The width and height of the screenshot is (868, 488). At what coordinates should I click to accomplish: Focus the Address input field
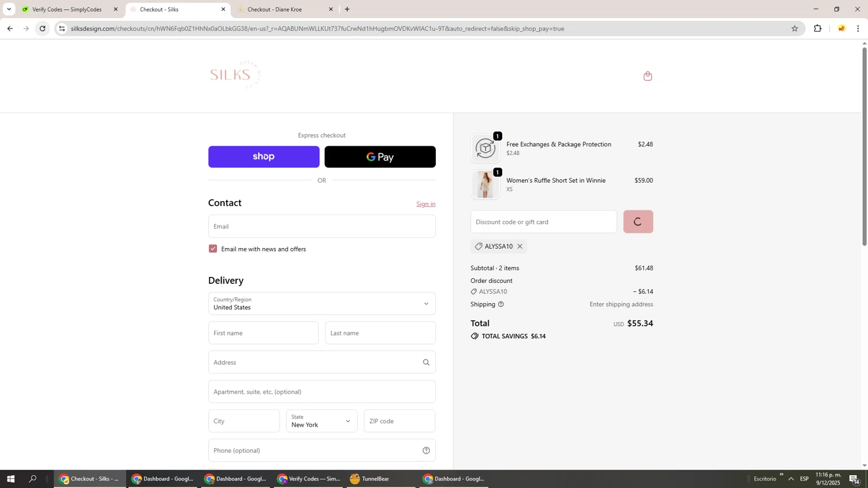click(322, 363)
